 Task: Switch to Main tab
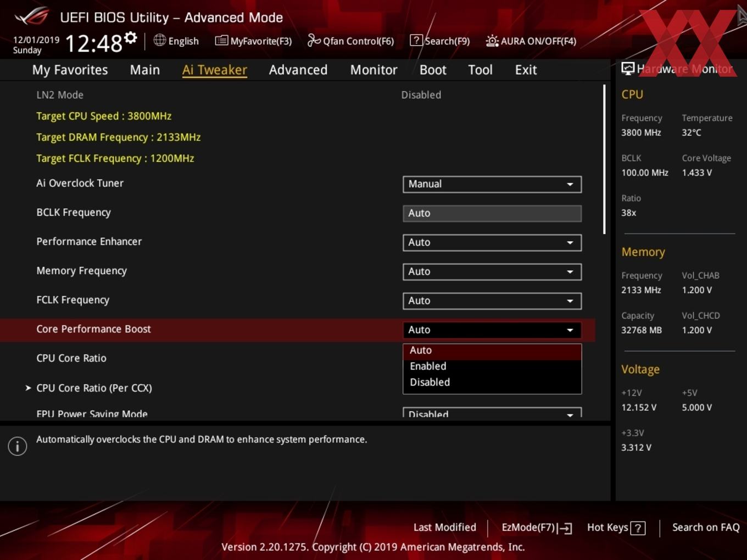pyautogui.click(x=145, y=70)
